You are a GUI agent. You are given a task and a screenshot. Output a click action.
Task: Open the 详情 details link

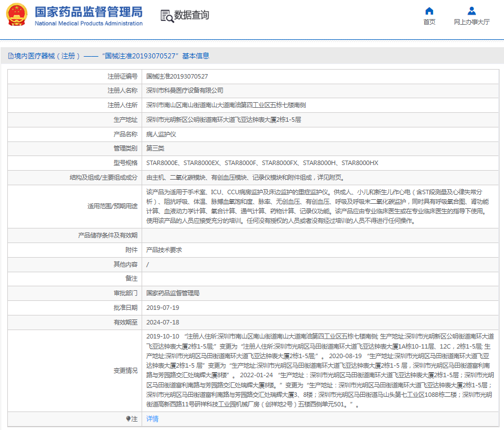point(152,419)
